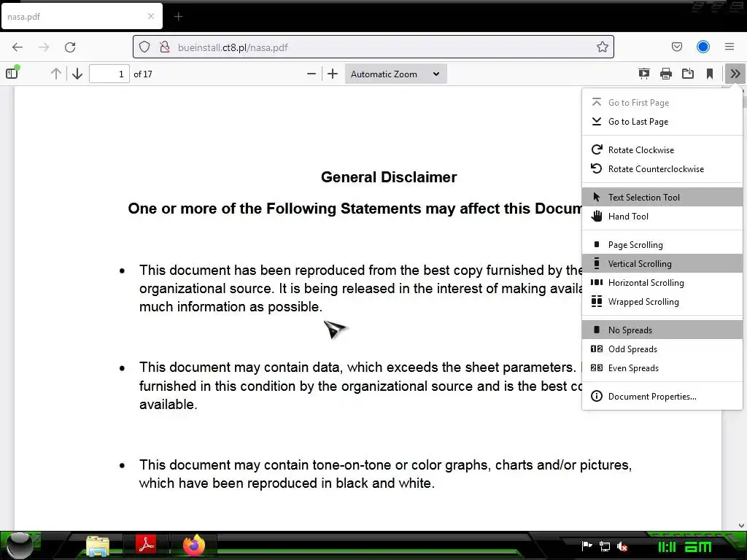This screenshot has width=747, height=560.
Task: Switch to Vertical Scrolling mode
Action: 662,263
